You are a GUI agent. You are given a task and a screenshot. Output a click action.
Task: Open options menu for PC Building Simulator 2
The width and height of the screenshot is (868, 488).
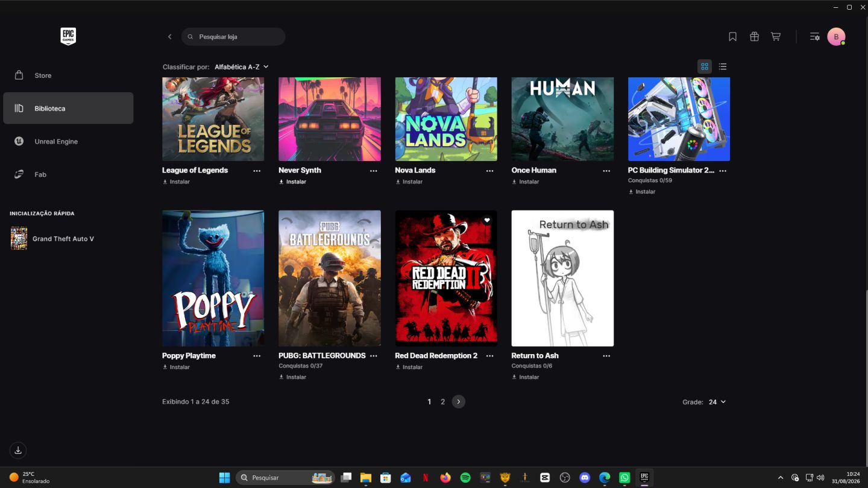tap(723, 171)
